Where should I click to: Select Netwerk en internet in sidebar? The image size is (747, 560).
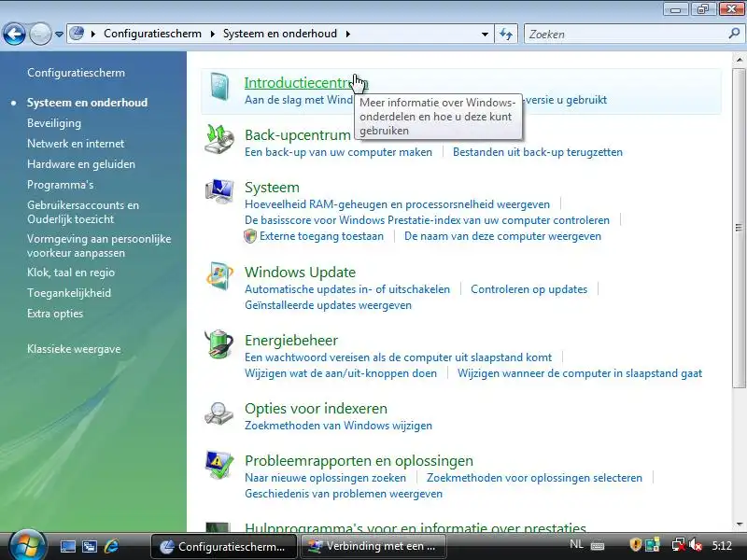click(76, 144)
